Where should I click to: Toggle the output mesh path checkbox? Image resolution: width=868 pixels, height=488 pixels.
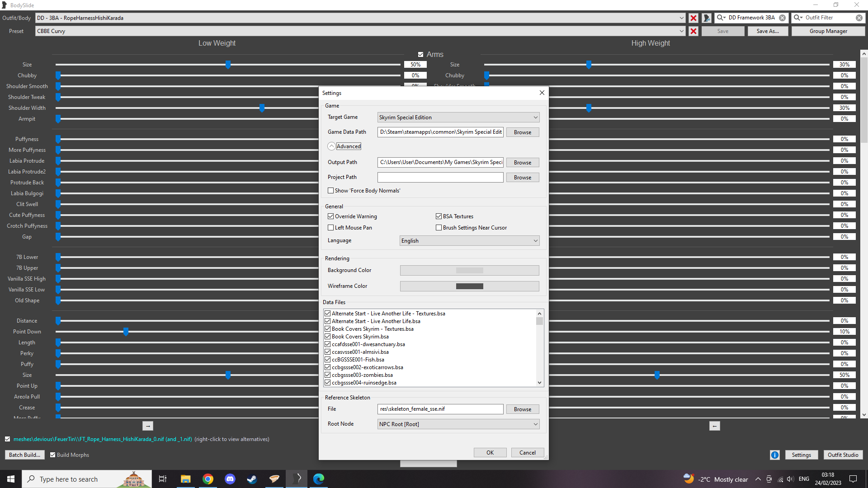pyautogui.click(x=8, y=439)
